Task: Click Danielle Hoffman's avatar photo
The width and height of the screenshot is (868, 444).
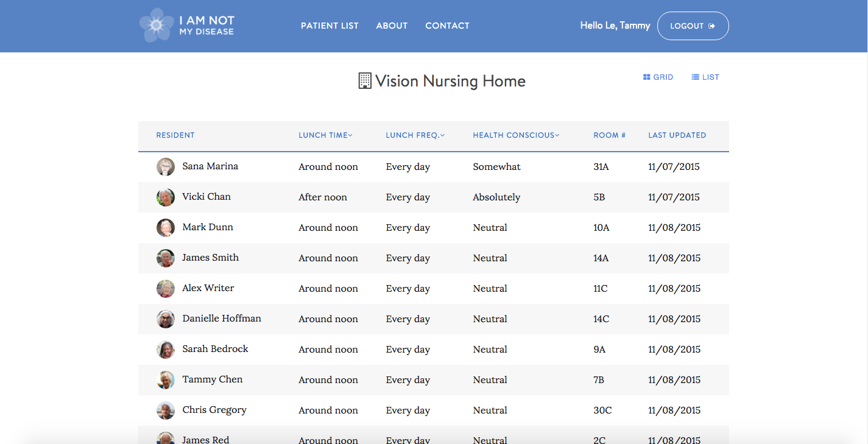Action: (166, 319)
